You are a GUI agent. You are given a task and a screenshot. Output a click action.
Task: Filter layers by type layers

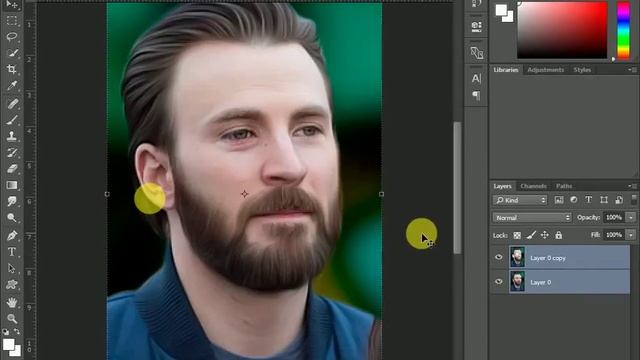coord(589,200)
